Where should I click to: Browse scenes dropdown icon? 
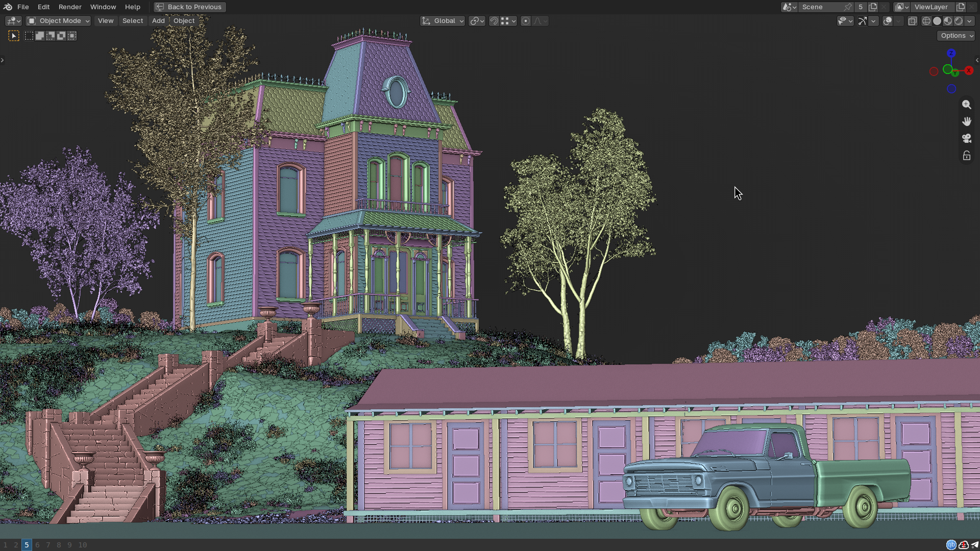[x=789, y=7]
